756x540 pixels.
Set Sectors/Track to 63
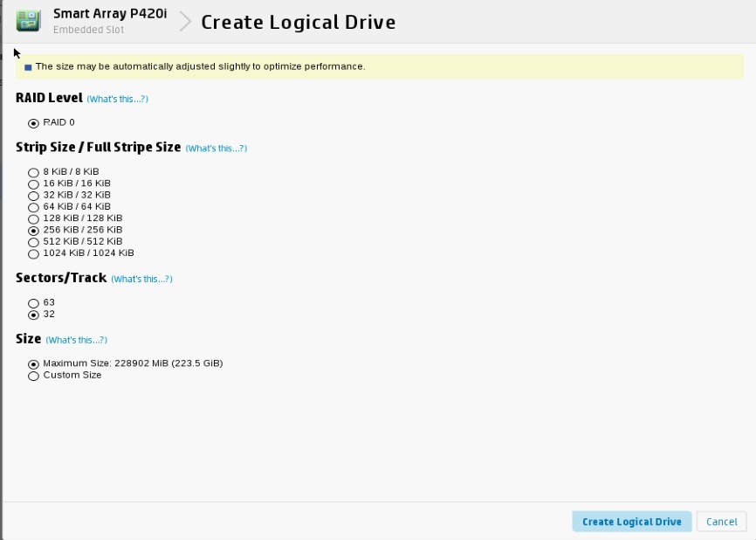point(34,303)
